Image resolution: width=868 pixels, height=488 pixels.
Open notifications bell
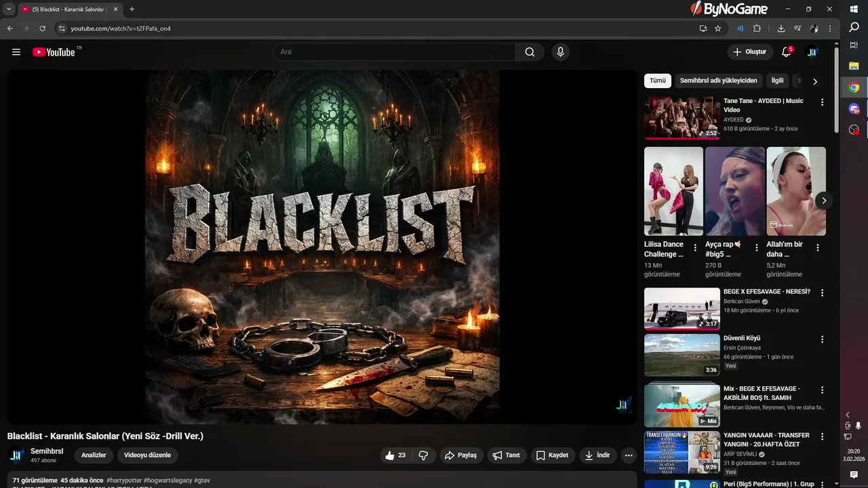[787, 52]
